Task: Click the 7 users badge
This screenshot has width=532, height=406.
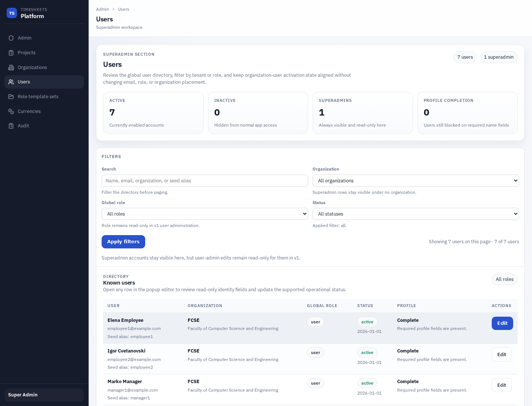Action: coord(465,57)
